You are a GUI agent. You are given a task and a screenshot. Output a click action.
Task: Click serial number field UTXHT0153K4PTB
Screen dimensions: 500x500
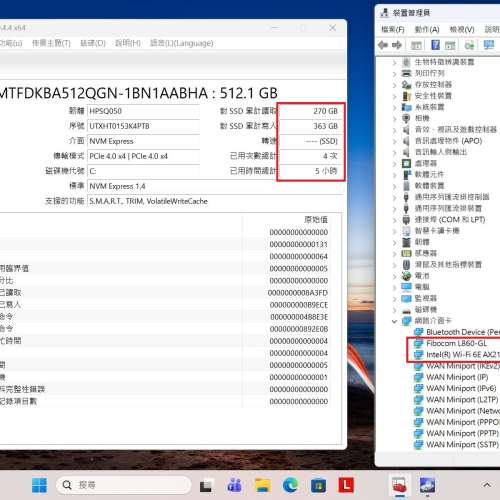click(x=144, y=126)
